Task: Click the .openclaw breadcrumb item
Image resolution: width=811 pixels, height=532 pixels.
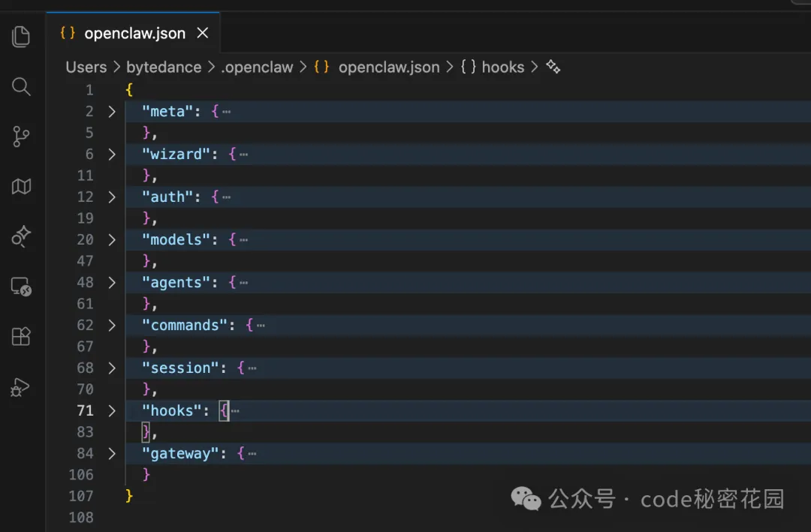Action: click(x=257, y=67)
